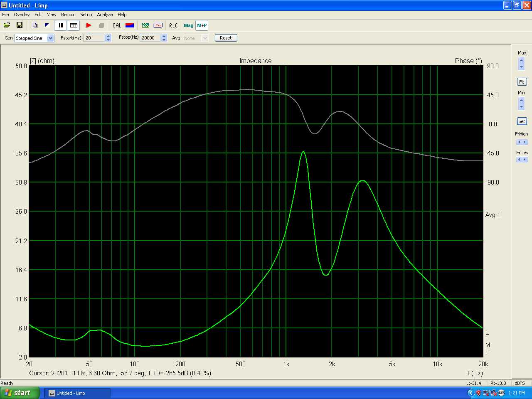The image size is (532, 399).
Task: Click the red and blue level icon
Action: 130,25
